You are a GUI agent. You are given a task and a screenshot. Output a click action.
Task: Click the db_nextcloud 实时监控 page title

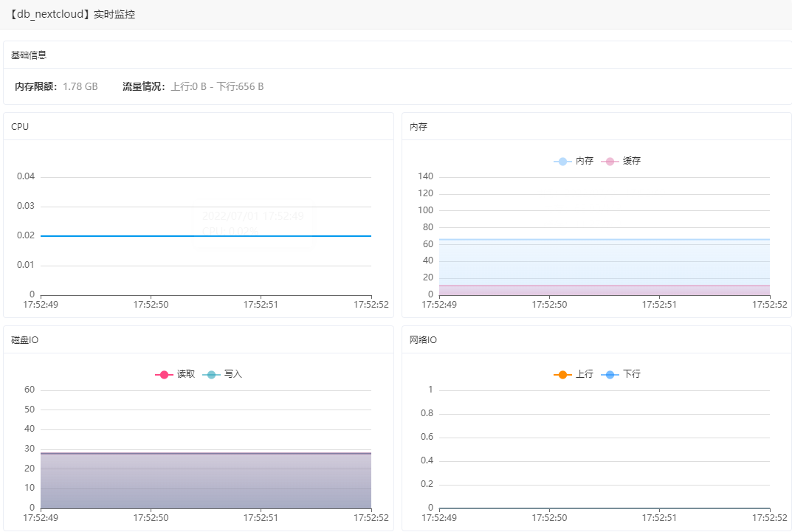pos(72,15)
